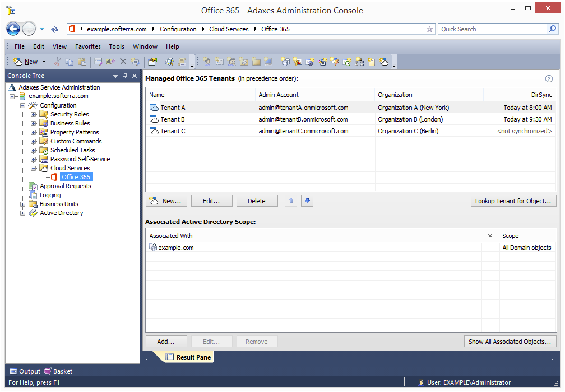Select the example.com associated scope row
Viewport: 565px width, 392px height.
click(x=351, y=248)
